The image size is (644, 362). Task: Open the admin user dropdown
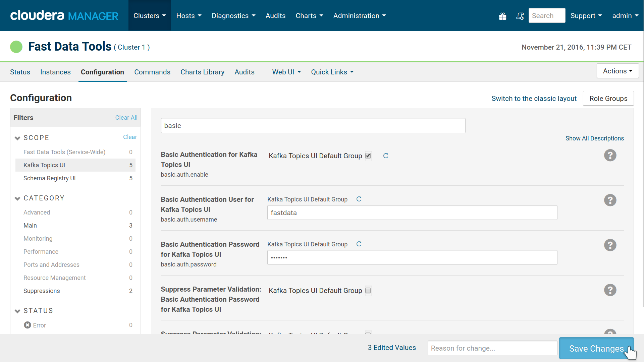pos(625,16)
